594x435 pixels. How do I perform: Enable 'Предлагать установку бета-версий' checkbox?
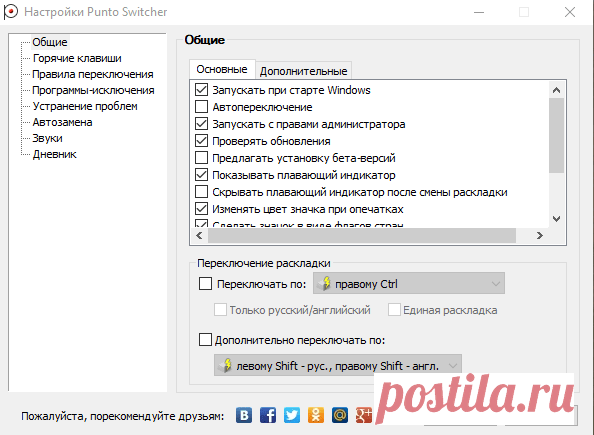[x=201, y=158]
